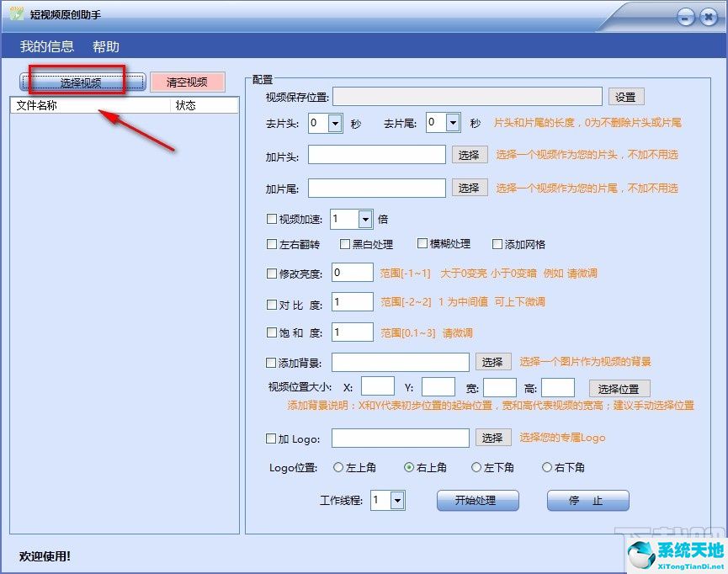Enable the 加 Logo checkbox
Screen dimensions: 728x574
[271, 438]
